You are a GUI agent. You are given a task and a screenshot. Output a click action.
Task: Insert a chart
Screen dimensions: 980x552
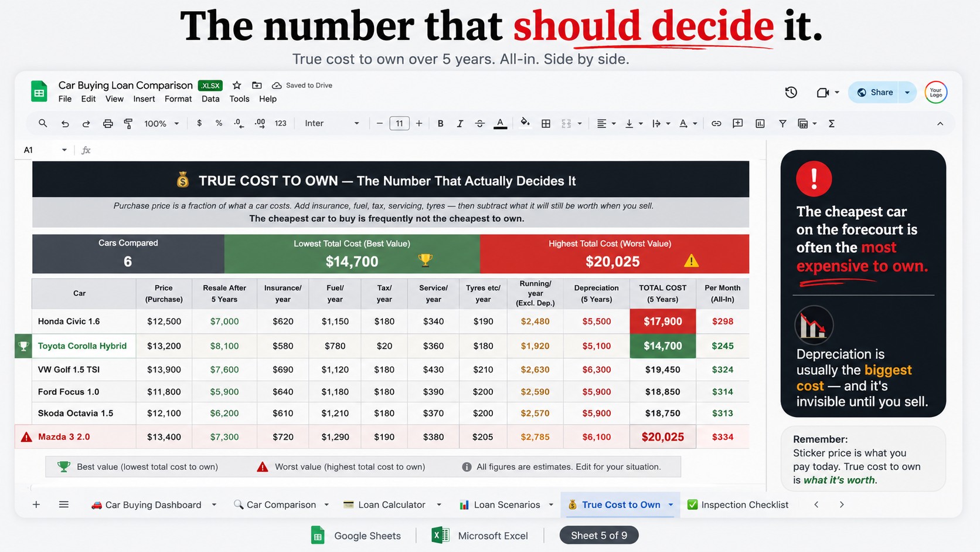point(760,124)
